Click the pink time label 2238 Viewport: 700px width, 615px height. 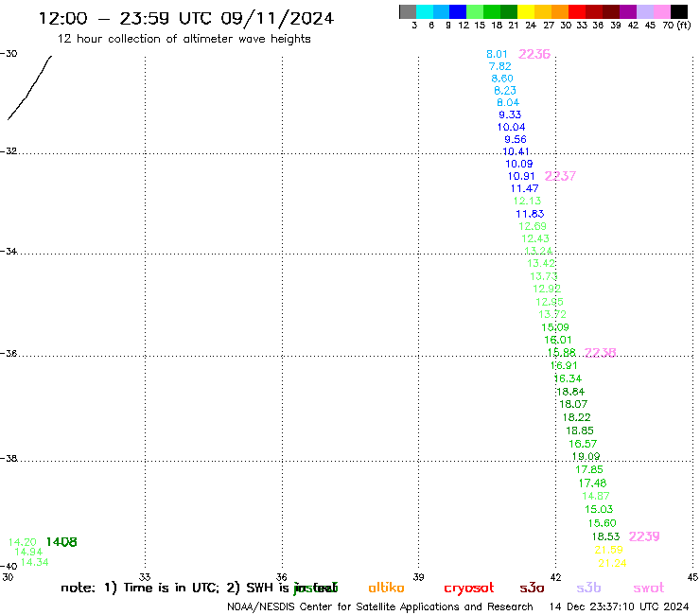601,353
